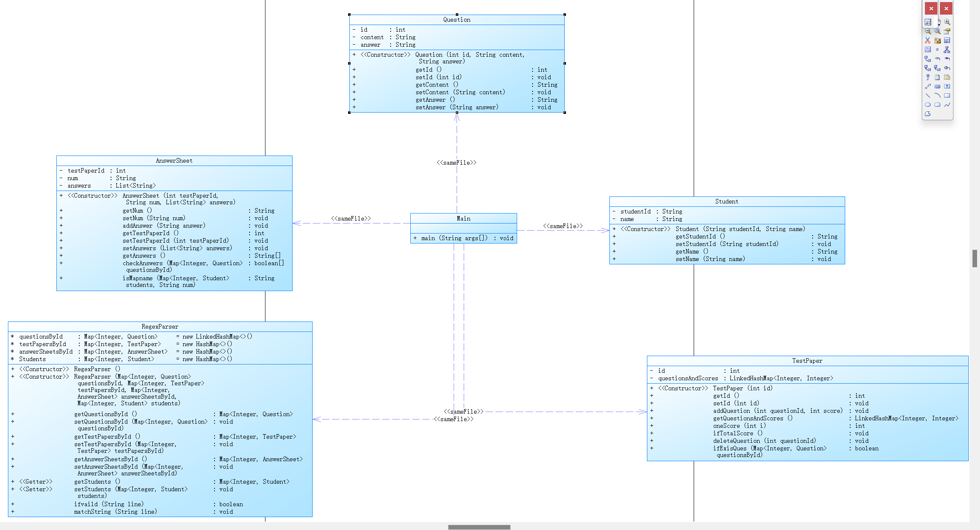
Task: Select the scissors Cut tool
Action: (x=927, y=40)
